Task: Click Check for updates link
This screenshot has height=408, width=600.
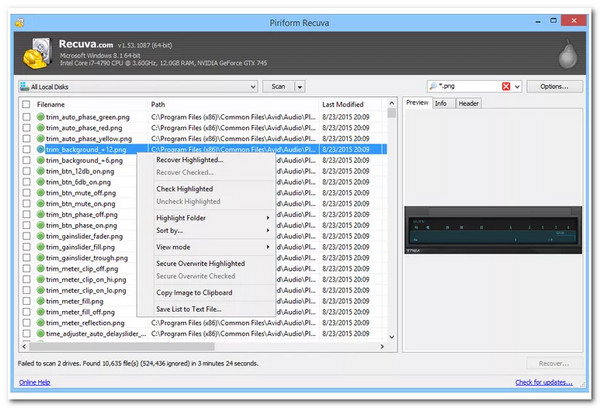Action: [544, 382]
